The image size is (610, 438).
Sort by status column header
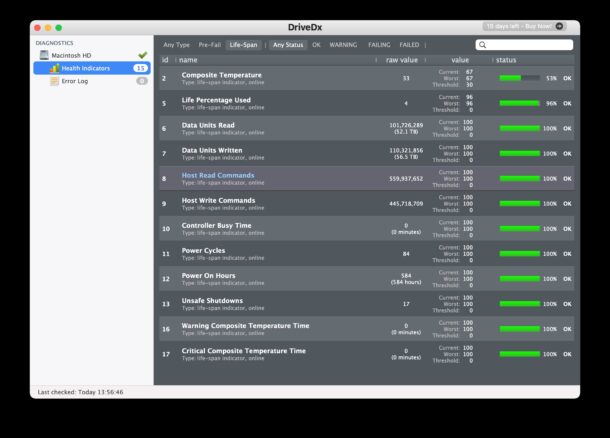[x=506, y=60]
